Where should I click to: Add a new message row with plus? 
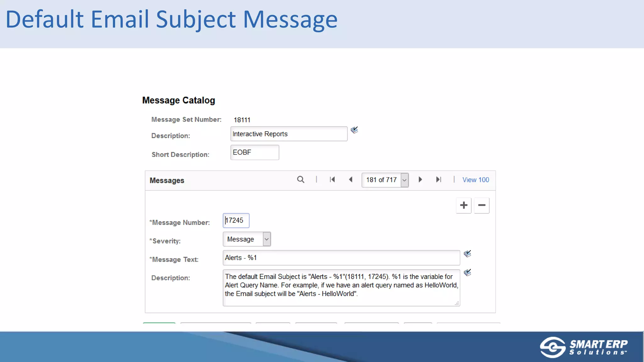pos(464,206)
